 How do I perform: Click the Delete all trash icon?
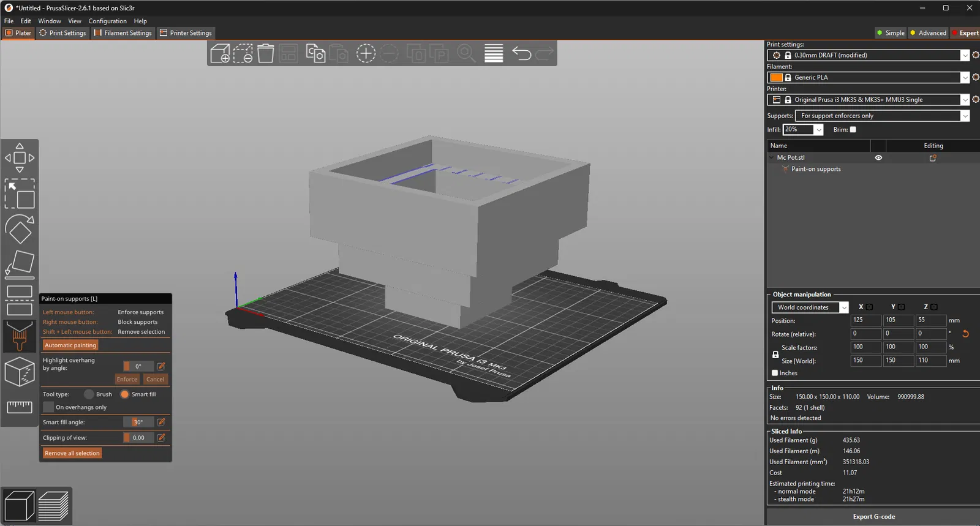point(265,53)
